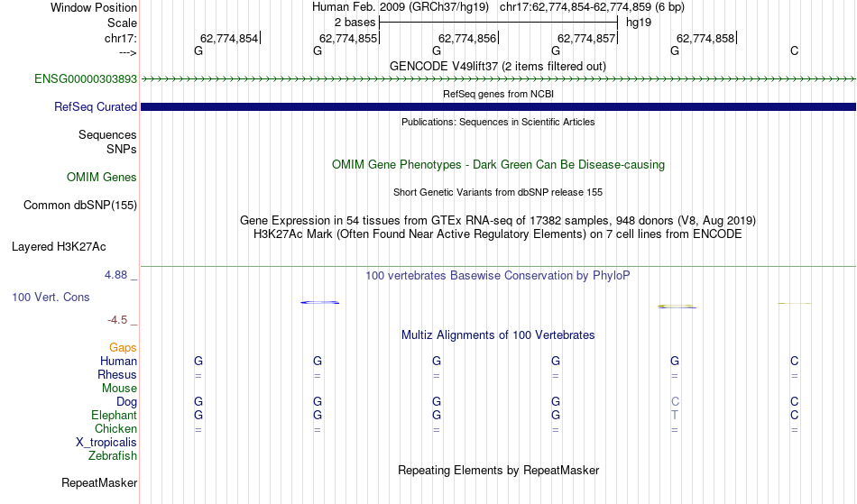
Task: Click the 62,774,856 ruler position
Action: [466, 38]
